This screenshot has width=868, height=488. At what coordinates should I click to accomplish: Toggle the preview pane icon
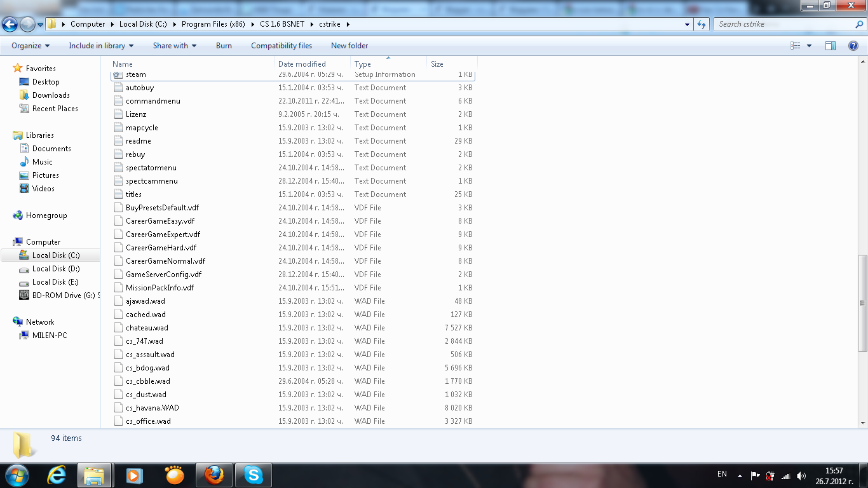831,46
